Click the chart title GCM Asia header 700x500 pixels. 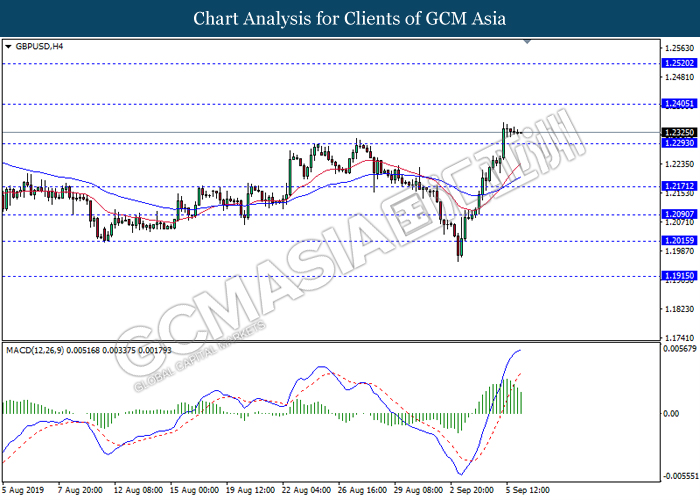click(x=349, y=18)
